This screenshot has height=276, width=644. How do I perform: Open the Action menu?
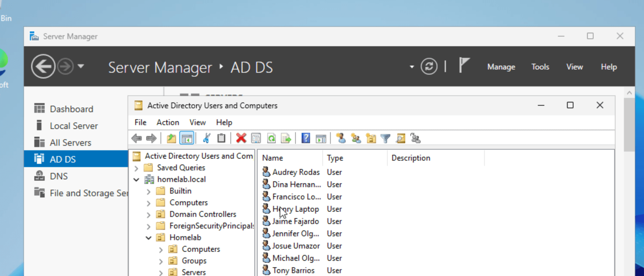coord(168,122)
